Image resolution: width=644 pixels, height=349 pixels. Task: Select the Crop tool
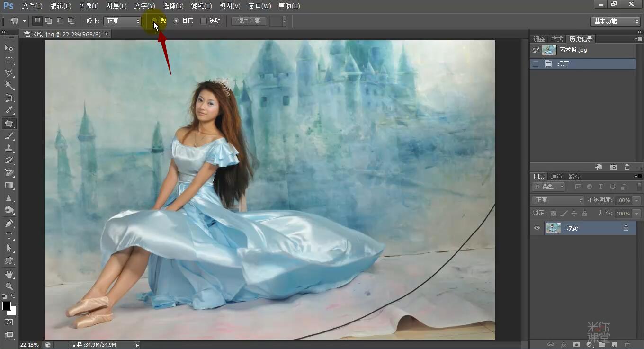[9, 98]
